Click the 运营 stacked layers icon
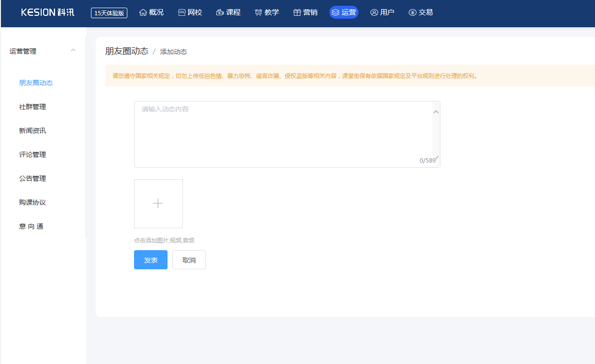The image size is (595, 364). pyautogui.click(x=336, y=12)
